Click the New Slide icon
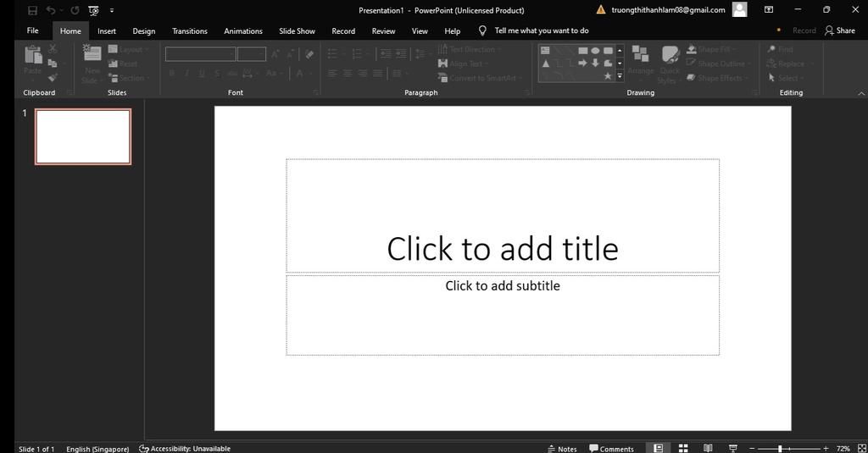Viewport: 868px width, 453px height. 92,52
